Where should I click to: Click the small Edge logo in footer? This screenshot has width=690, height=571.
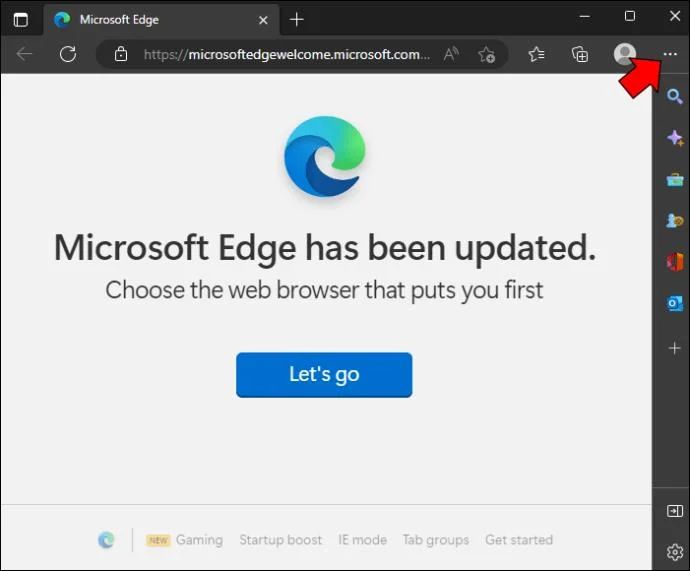point(106,540)
